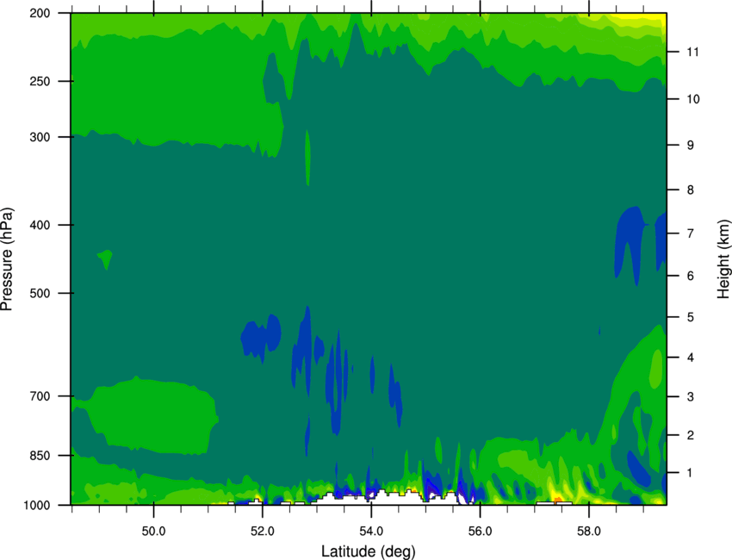
Task: Click the 7 km height label
Action: [x=691, y=233]
